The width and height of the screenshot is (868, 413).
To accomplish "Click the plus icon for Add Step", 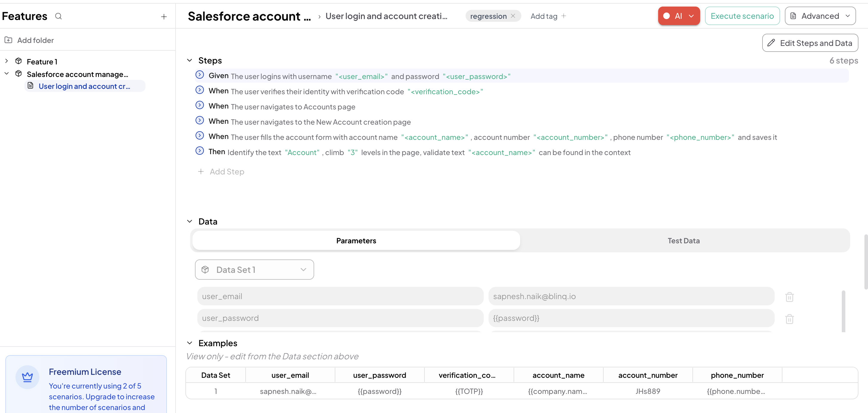I will [x=201, y=171].
